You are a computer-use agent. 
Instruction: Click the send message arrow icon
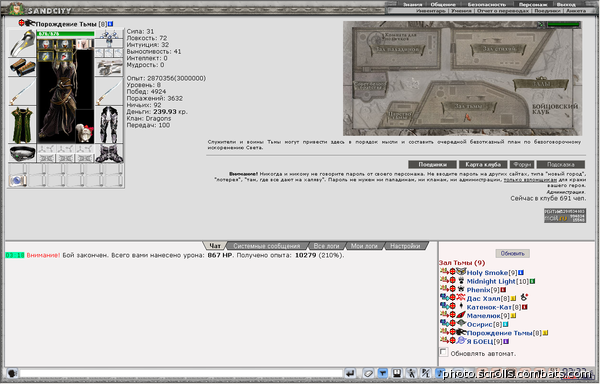click(x=350, y=373)
